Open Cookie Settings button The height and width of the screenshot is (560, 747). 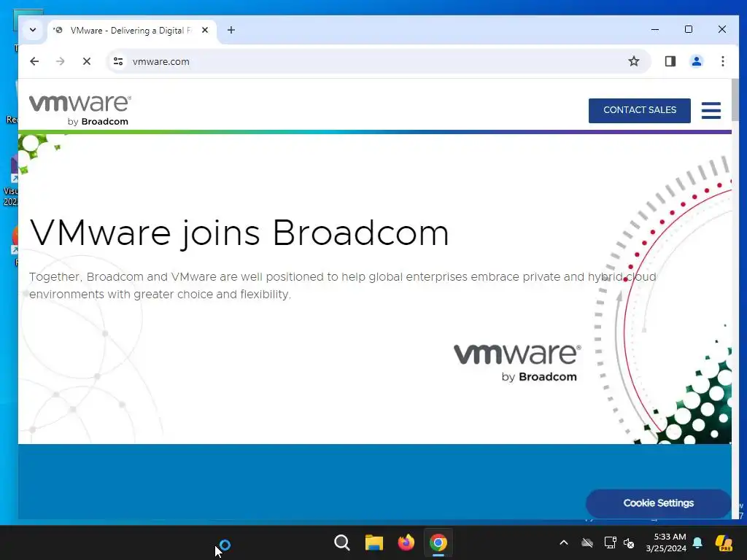tap(659, 503)
